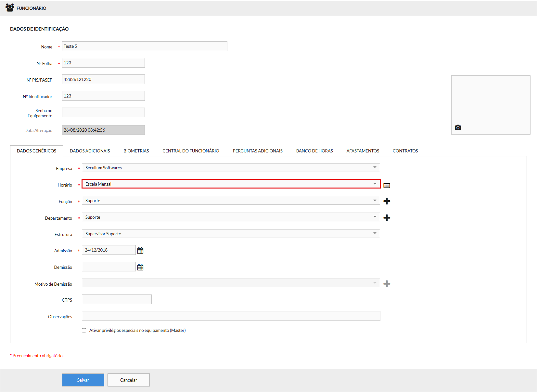
Task: Open the schedule list icon beside Horário
Action: [387, 185]
